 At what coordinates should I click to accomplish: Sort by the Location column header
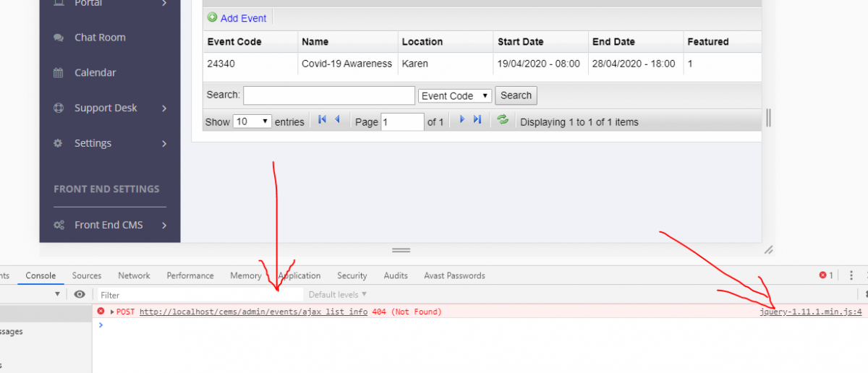click(x=446, y=42)
